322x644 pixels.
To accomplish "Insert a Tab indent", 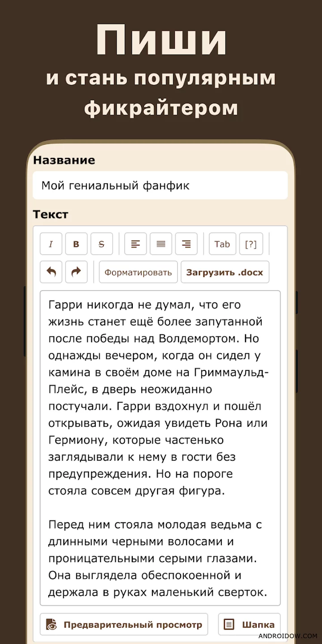I will tap(222, 244).
